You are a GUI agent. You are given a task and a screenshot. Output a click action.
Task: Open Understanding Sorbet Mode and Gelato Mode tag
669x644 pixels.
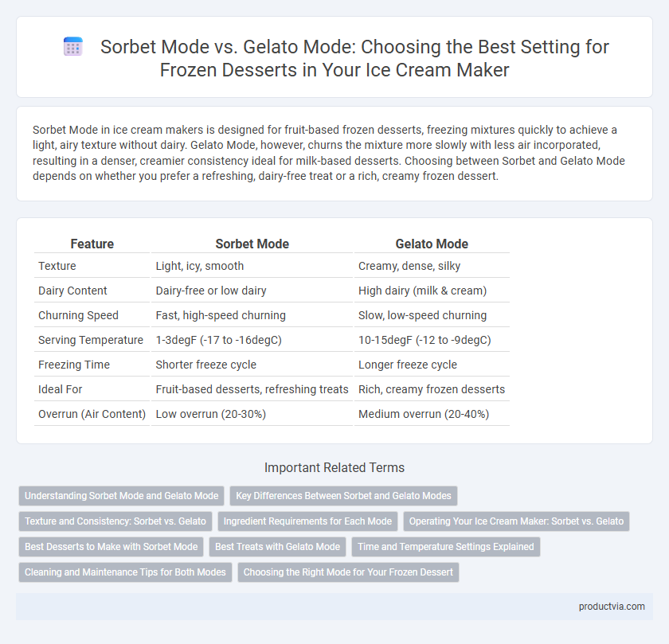[121, 496]
